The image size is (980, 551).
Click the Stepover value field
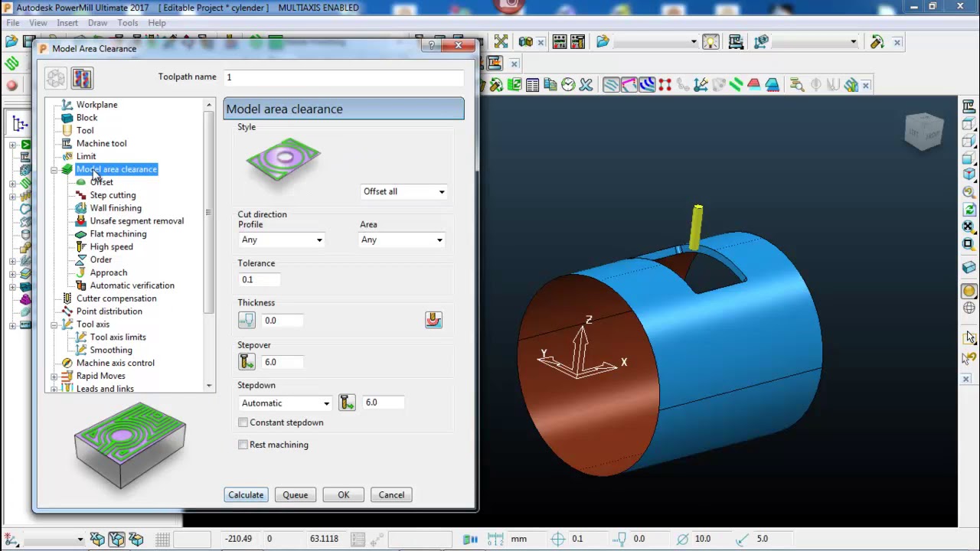(283, 362)
